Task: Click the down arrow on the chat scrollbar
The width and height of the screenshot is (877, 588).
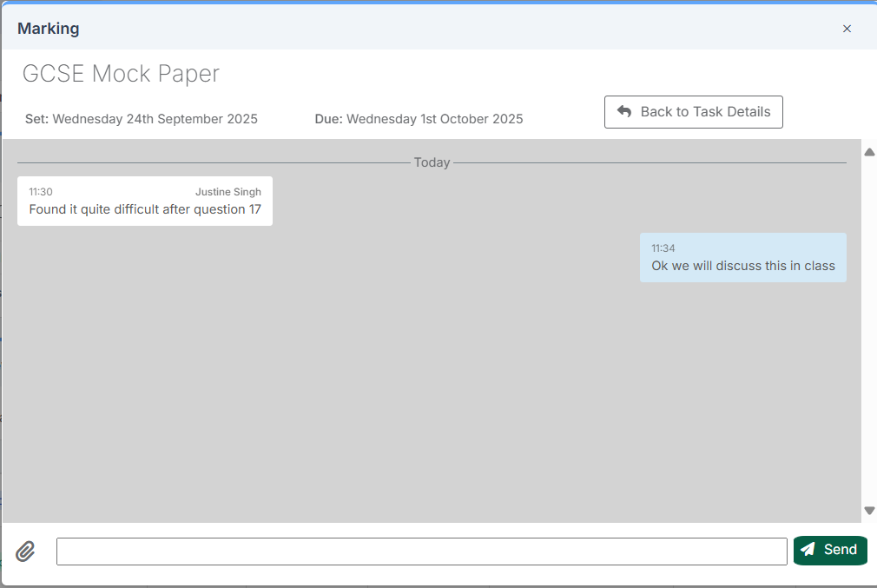Action: pos(869,510)
